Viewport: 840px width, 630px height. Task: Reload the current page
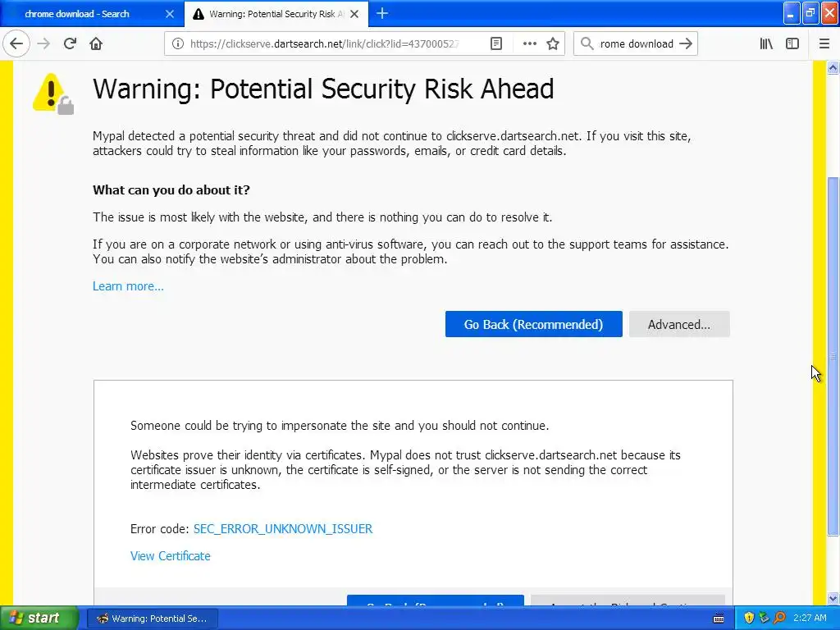point(71,43)
